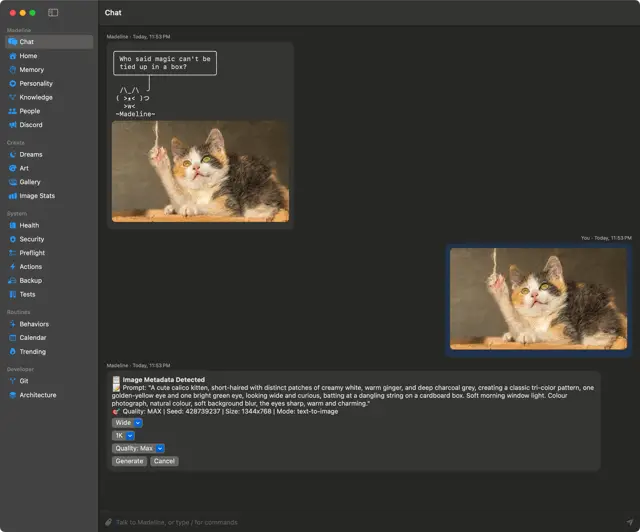640x532 pixels.
Task: Click the Calendar icon in Routines
Action: (x=13, y=338)
